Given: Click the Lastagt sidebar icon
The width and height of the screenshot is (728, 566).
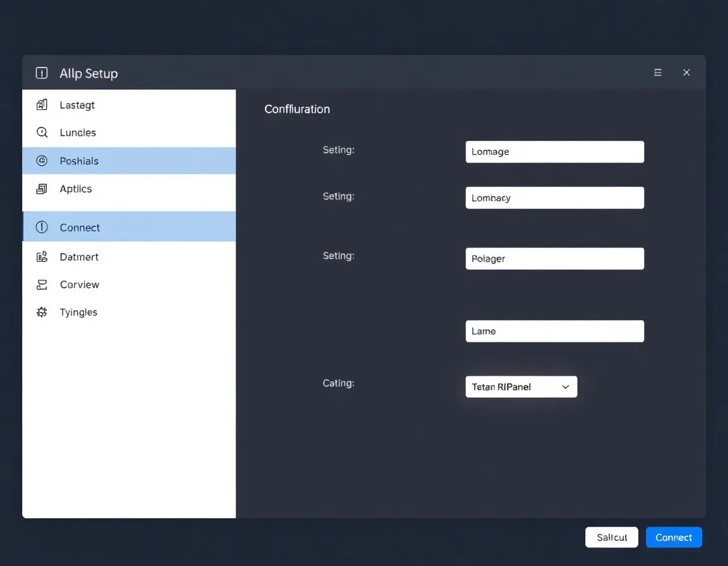Looking at the screenshot, I should click(x=41, y=105).
